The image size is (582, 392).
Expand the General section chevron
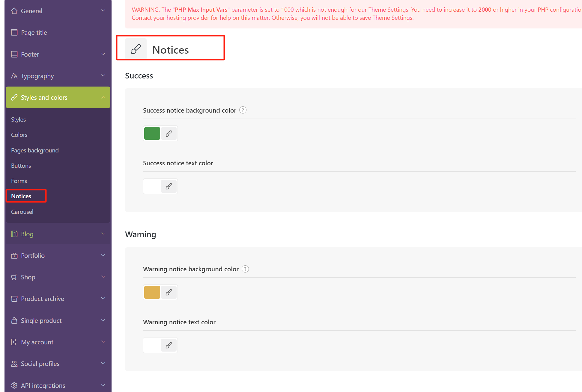(x=103, y=11)
